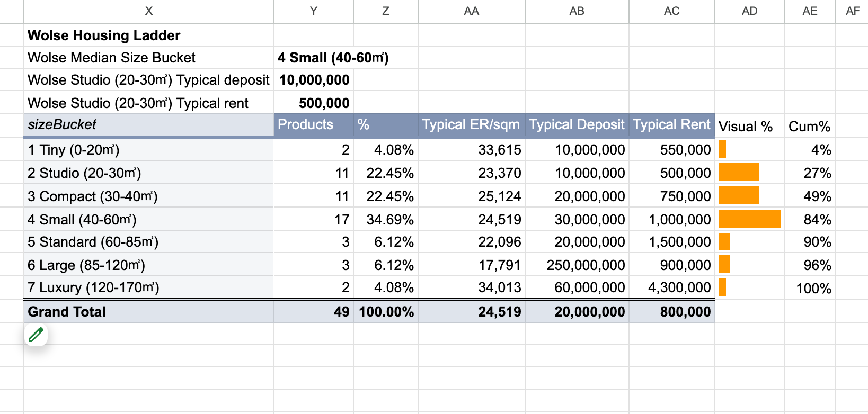
Task: Click the Products header cell
Action: [314, 125]
